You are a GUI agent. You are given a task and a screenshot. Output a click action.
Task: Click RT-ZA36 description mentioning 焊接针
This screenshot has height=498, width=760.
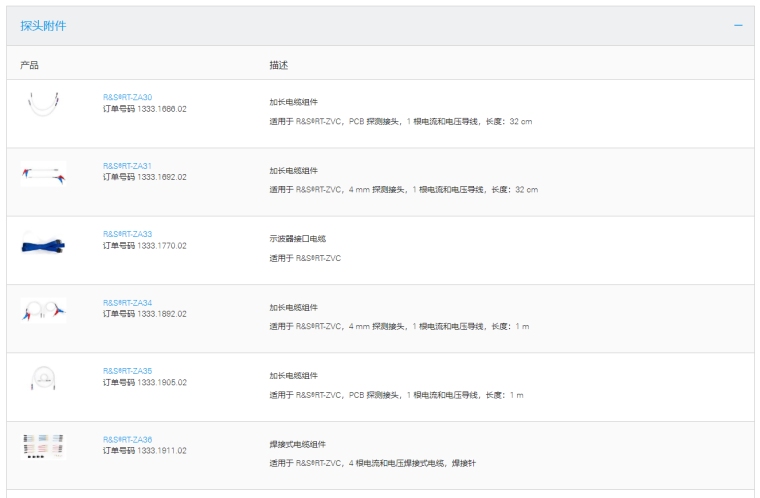click(x=373, y=463)
